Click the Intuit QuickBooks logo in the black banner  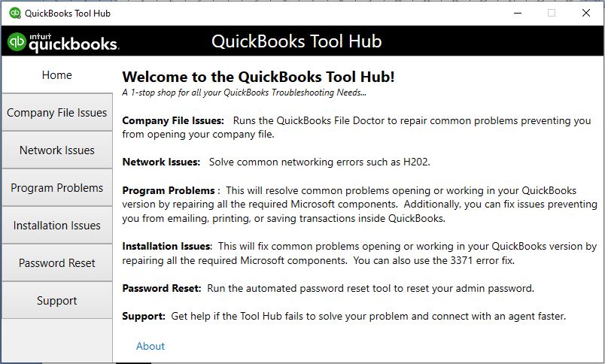tap(63, 42)
